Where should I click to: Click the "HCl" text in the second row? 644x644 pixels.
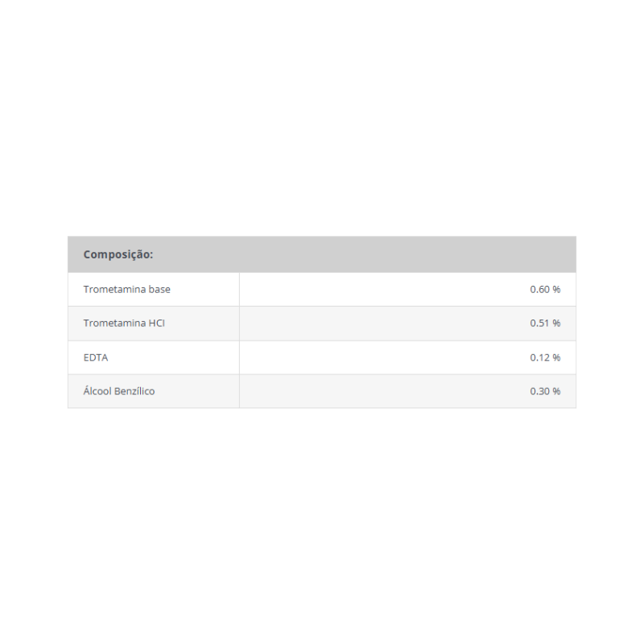[x=156, y=324]
